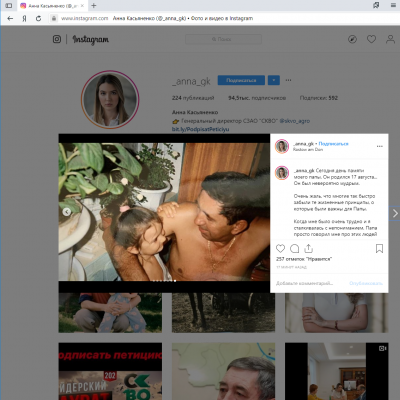Open post options three-dots menu
This screenshot has width=400, height=400.
pos(380,146)
